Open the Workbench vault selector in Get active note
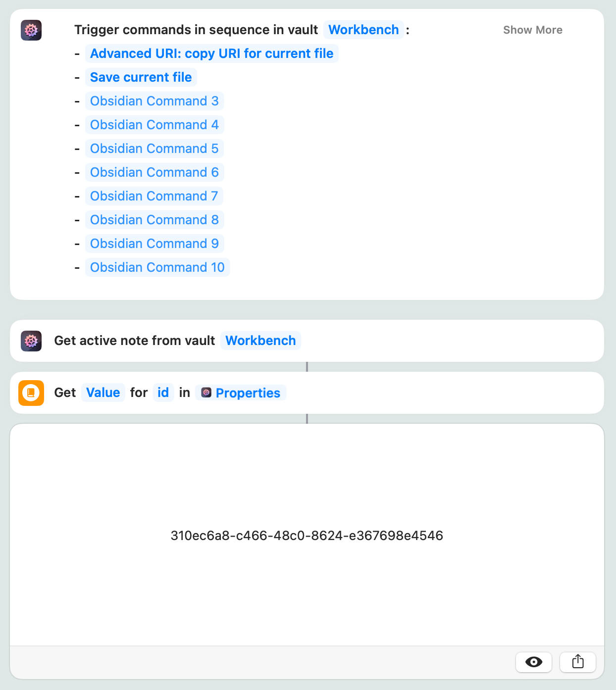The height and width of the screenshot is (690, 616). [x=260, y=341]
